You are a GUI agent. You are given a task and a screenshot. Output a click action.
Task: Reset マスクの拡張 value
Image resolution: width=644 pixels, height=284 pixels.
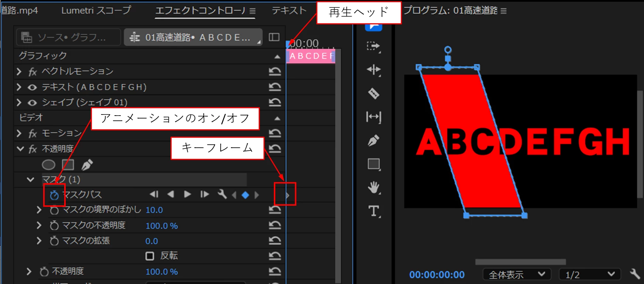click(275, 241)
